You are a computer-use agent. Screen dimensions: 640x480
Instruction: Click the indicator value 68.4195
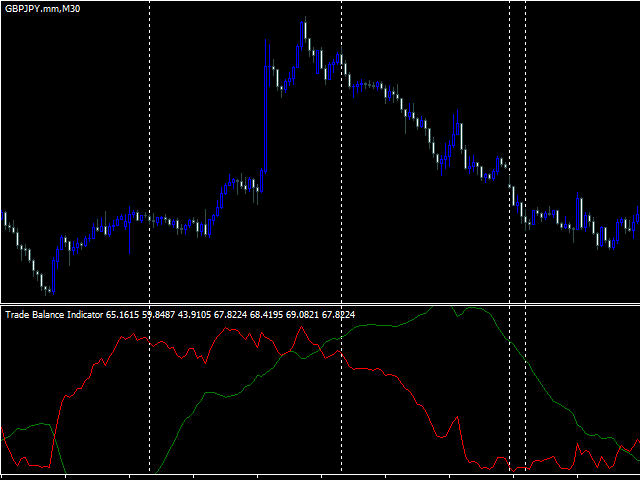coord(266,315)
